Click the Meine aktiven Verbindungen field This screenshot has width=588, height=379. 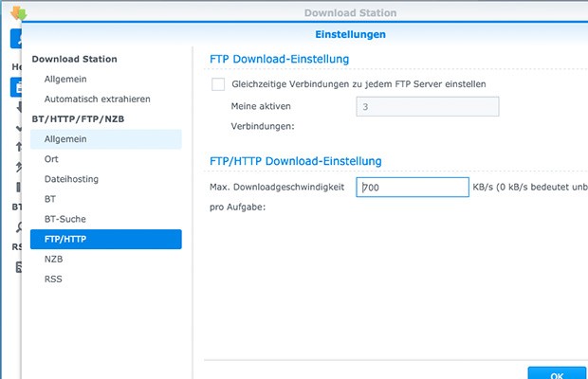428,107
